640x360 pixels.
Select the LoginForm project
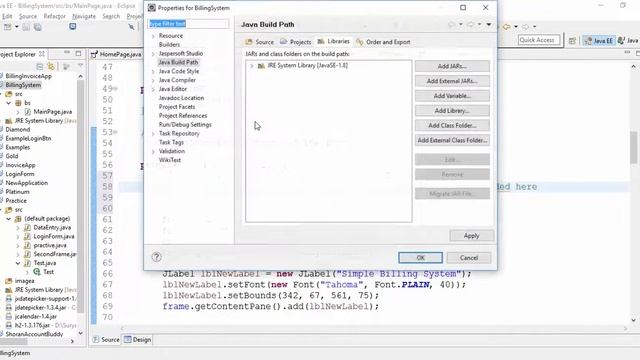(x=20, y=174)
